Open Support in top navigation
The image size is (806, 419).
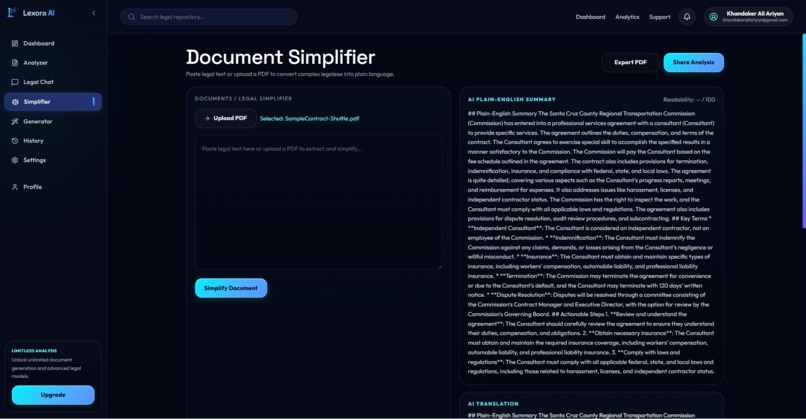click(660, 17)
